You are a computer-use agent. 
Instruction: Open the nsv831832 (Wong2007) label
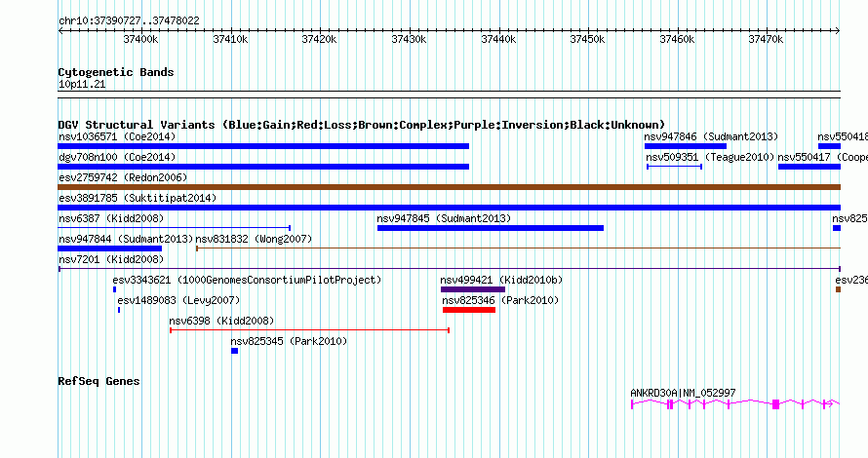255,239
